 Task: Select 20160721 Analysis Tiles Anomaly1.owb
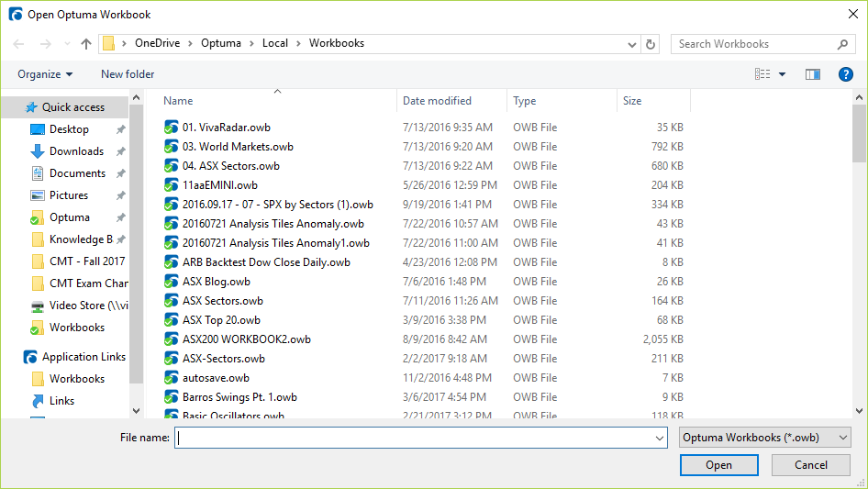(276, 243)
